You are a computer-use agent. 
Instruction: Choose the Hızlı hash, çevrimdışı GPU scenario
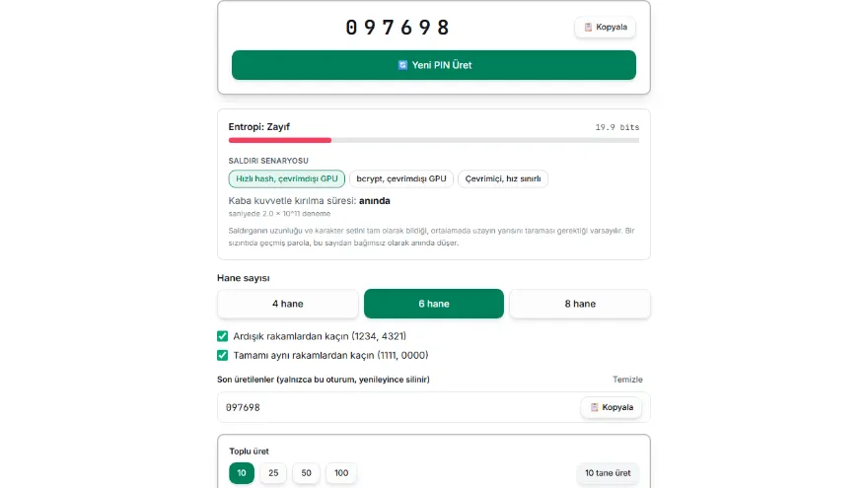pos(287,178)
